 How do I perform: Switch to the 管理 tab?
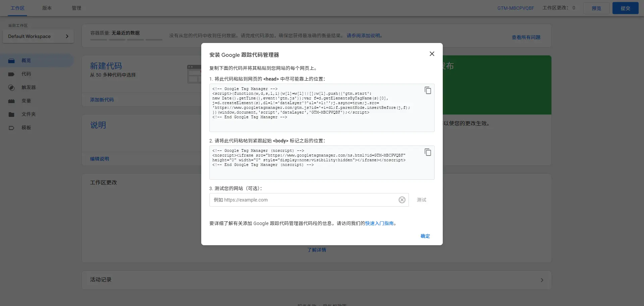76,8
